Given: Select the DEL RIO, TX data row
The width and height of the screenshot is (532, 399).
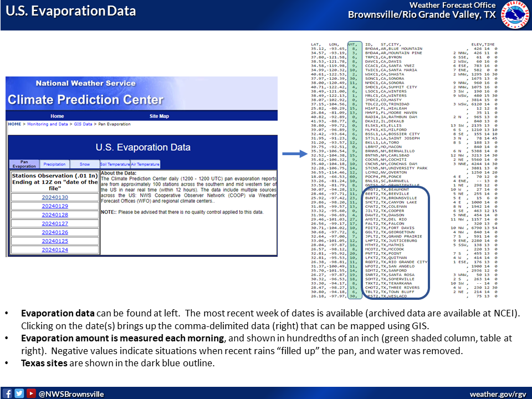Looking at the screenshot, I should [404, 219].
